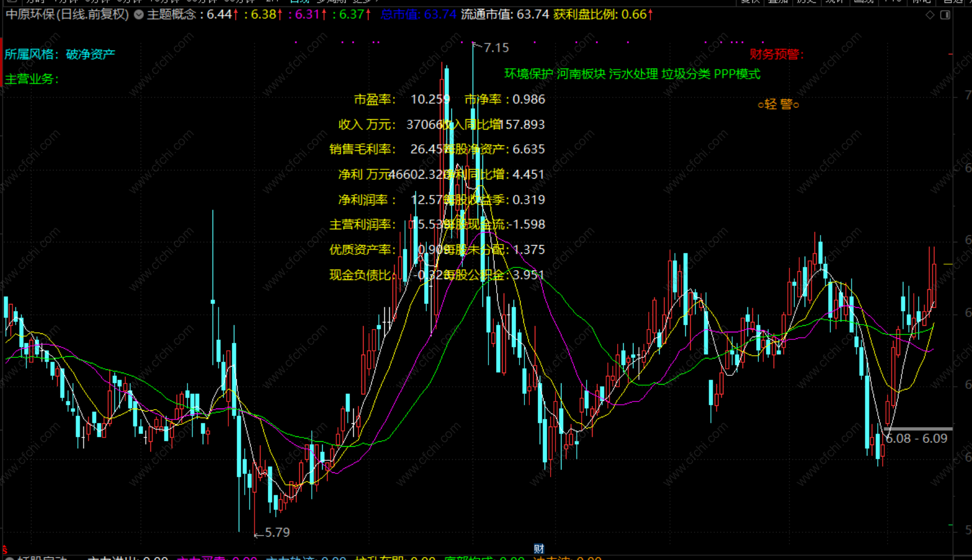
Task: Click the 现金负债比 label
Action: (363, 275)
